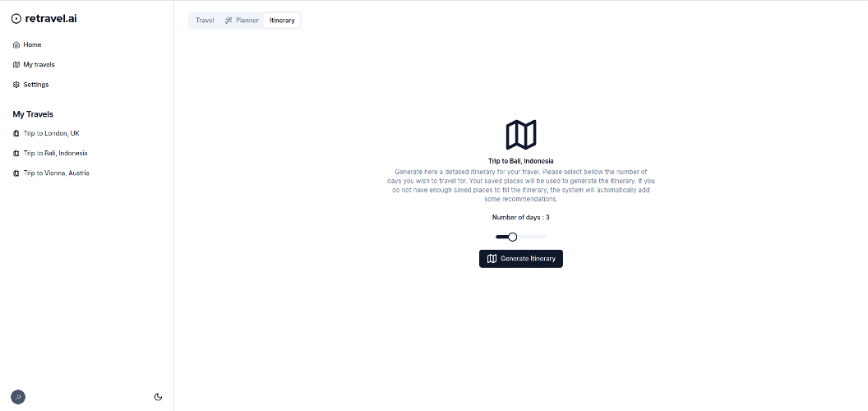
Task: Open Settings from the sidebar
Action: (x=30, y=85)
